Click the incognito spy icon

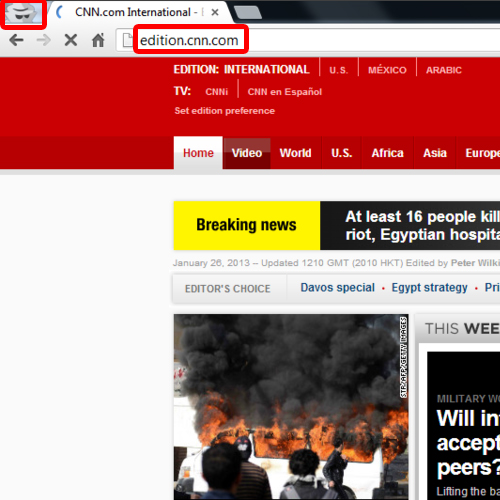tap(23, 13)
